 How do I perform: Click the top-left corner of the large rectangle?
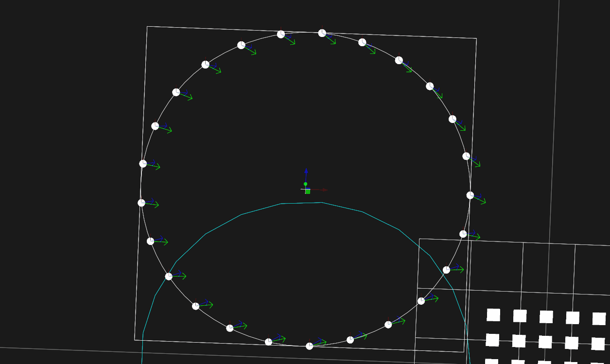click(147, 27)
